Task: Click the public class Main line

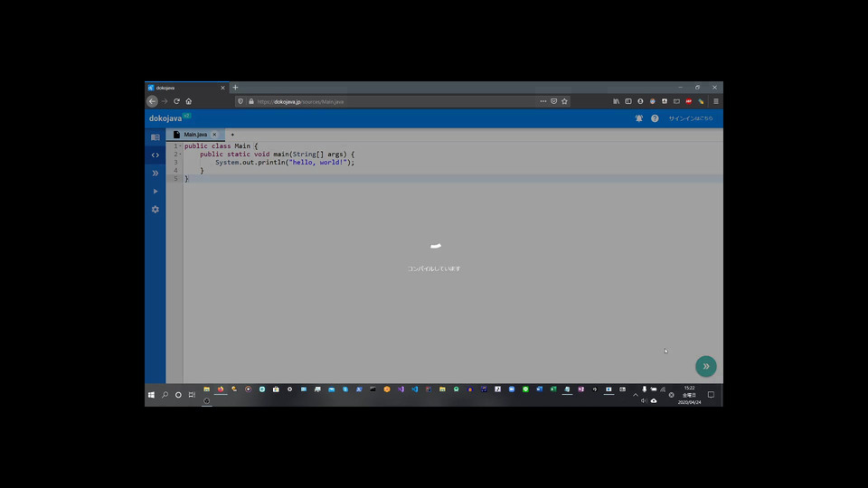Action: [x=221, y=146]
